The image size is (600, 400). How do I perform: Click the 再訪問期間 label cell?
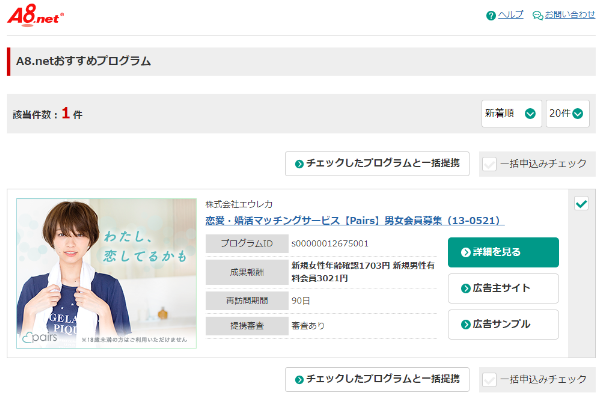click(x=247, y=301)
